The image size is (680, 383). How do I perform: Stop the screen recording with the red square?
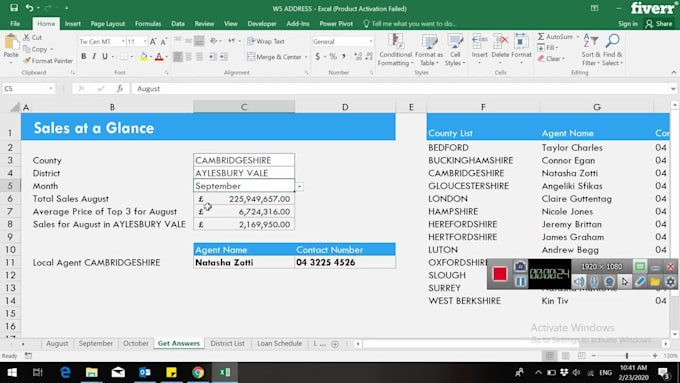[500, 274]
